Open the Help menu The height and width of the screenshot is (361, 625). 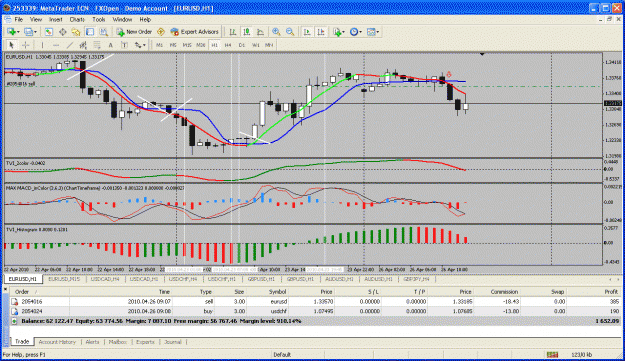click(x=145, y=19)
